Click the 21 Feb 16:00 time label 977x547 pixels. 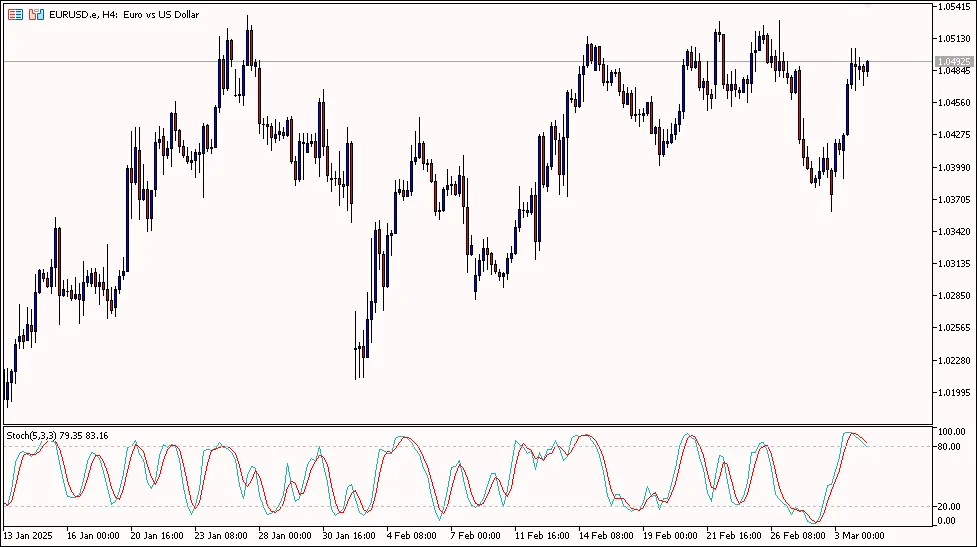(734, 535)
